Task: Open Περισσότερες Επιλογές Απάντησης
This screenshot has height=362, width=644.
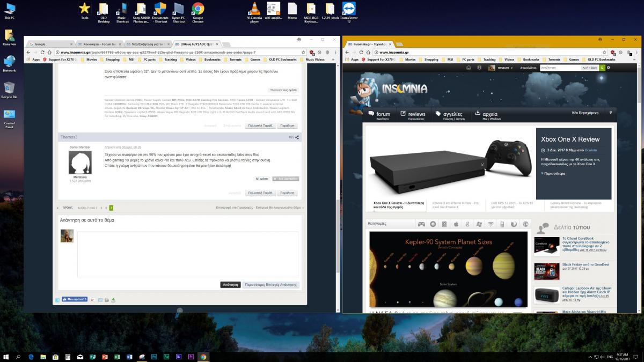Action: click(x=270, y=285)
